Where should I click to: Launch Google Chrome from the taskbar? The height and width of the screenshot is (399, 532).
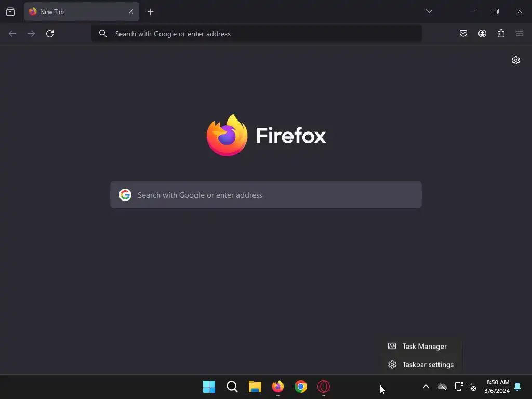point(301,387)
